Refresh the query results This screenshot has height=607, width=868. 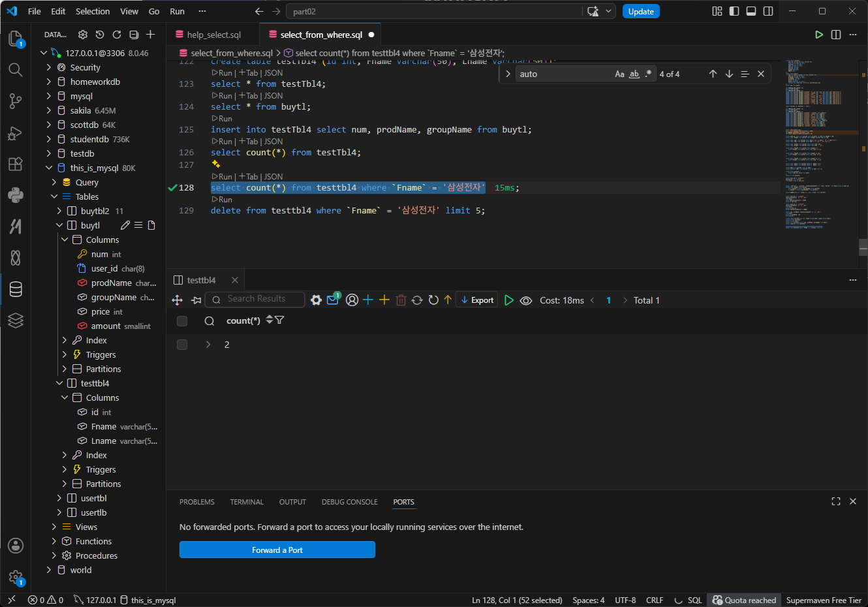click(x=433, y=300)
